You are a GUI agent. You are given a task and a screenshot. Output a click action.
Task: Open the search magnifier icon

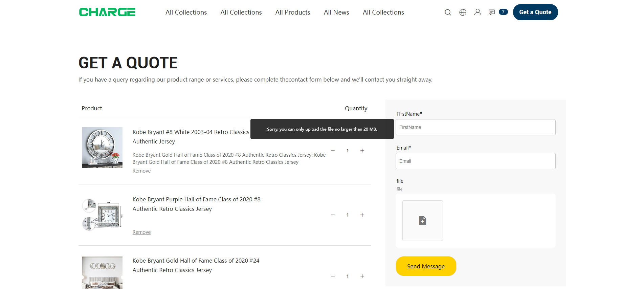point(448,13)
